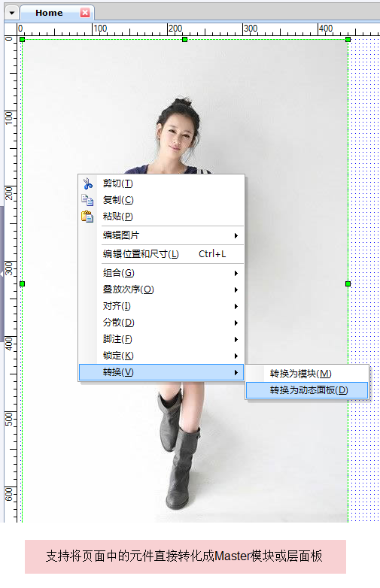Expand arrow next to 锁定(K)
The height and width of the screenshot is (588, 380).
[x=236, y=356]
